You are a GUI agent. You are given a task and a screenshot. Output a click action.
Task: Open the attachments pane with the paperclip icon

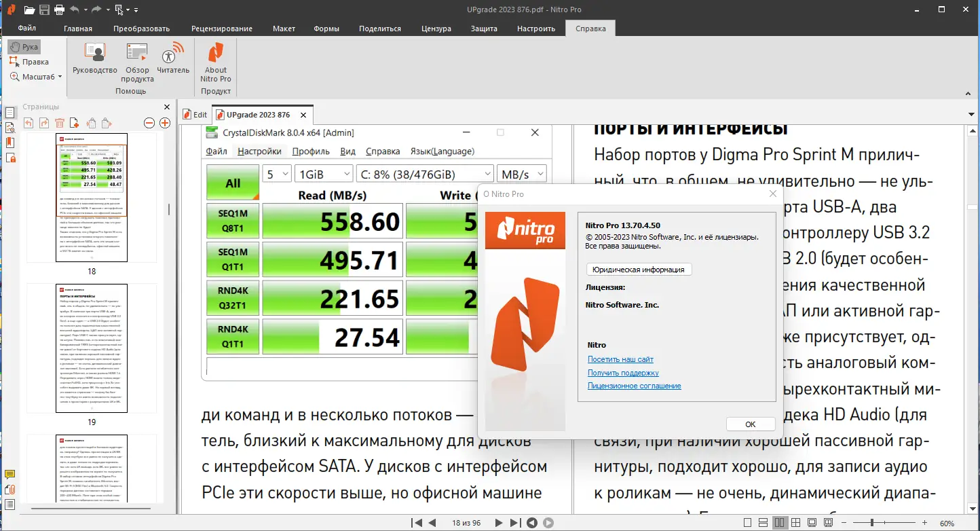[x=10, y=489]
